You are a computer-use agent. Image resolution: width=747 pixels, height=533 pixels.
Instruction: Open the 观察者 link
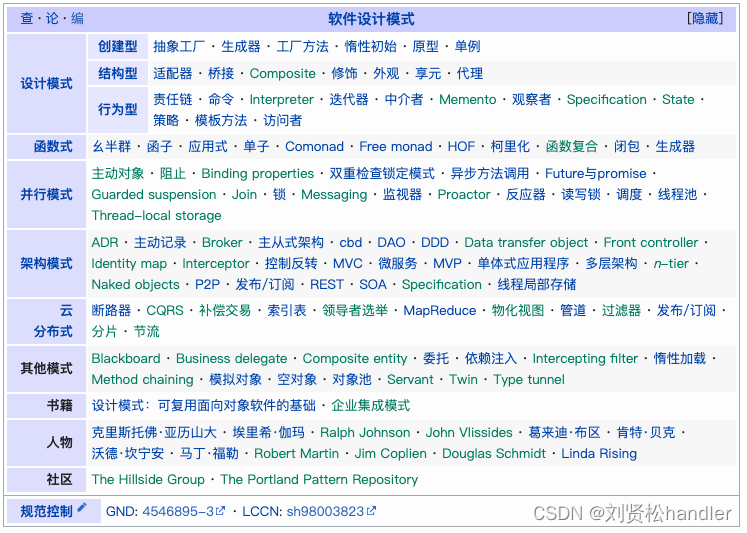click(531, 100)
